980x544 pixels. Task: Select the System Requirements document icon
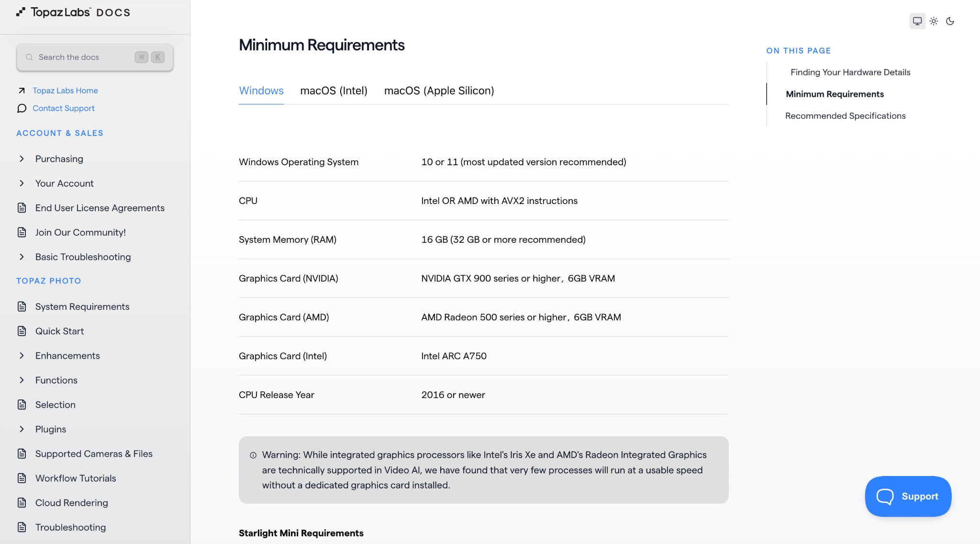click(22, 306)
